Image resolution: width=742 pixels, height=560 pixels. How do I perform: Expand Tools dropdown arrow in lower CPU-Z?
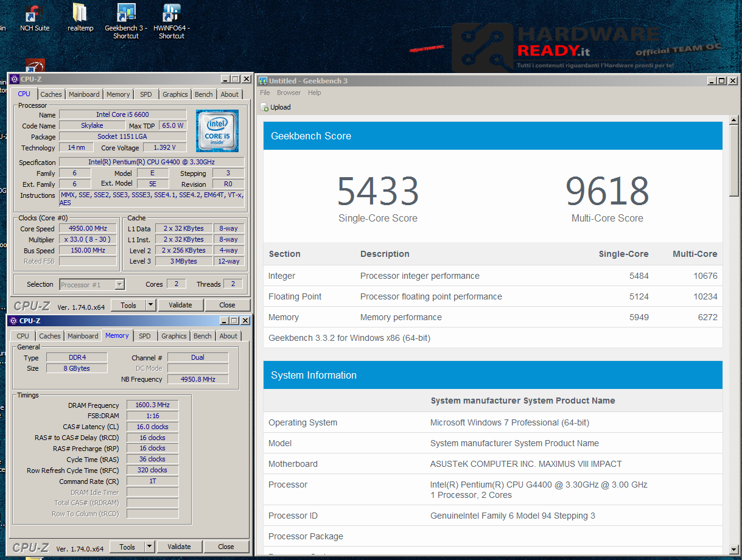[x=150, y=547]
